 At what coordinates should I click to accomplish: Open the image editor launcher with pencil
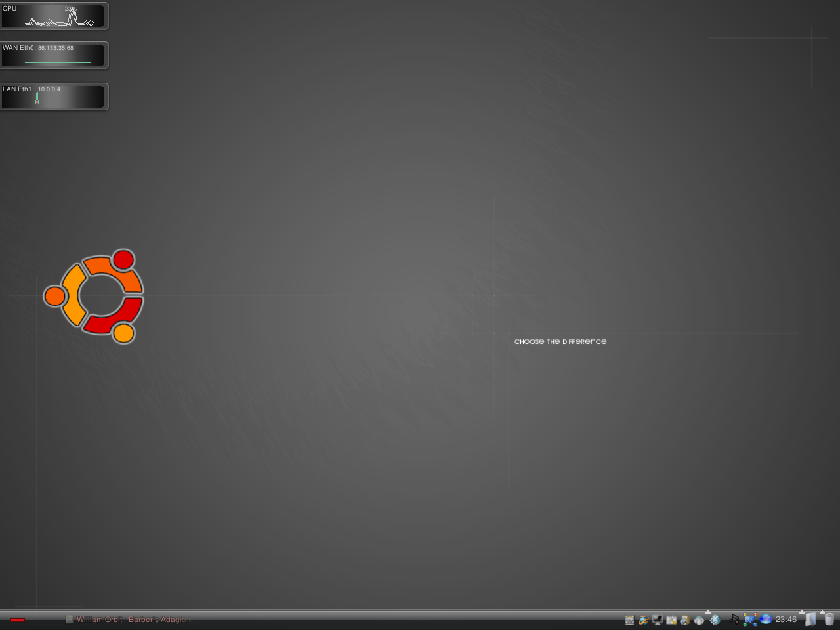[671, 619]
